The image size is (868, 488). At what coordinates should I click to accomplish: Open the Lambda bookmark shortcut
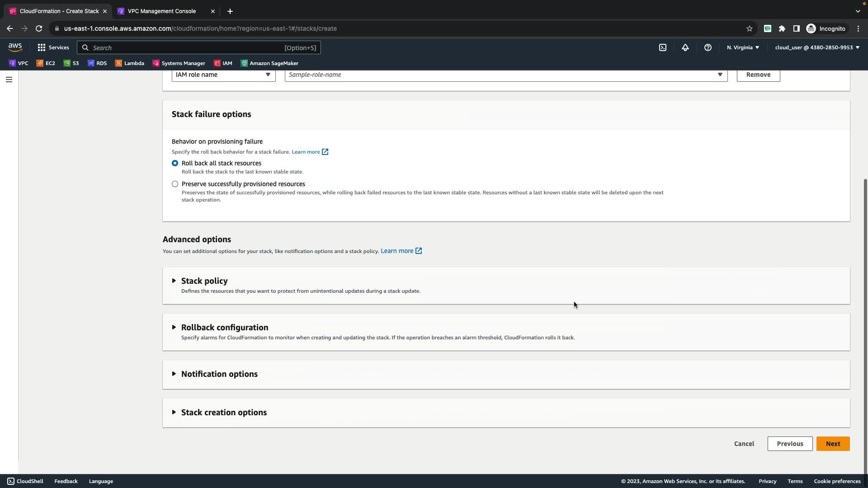[130, 63]
